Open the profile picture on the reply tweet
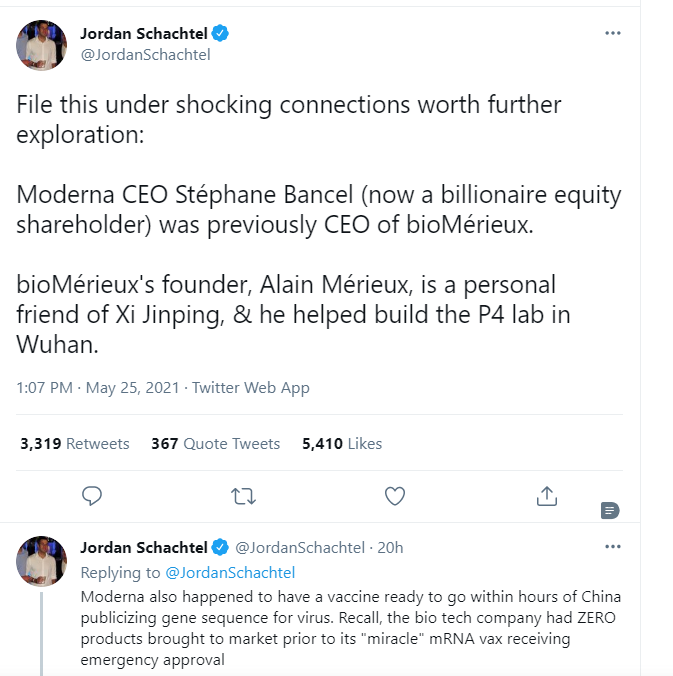This screenshot has height=676, width=673. [x=42, y=560]
